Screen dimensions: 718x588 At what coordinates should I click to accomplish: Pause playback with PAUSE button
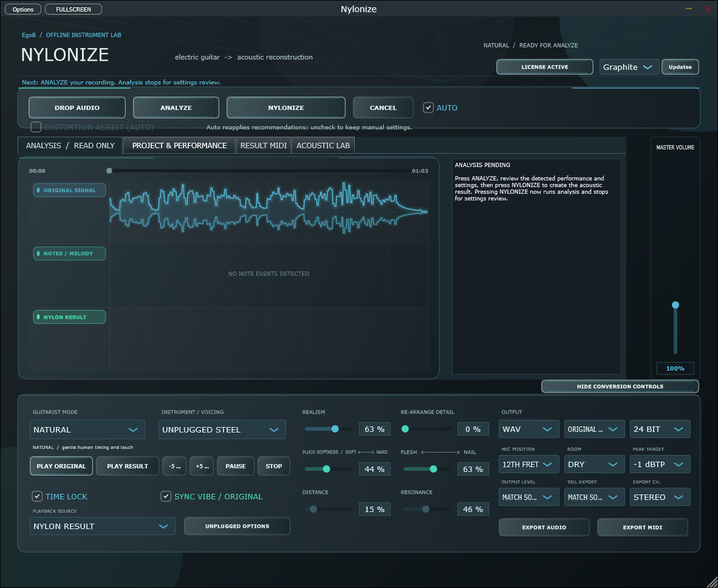(235, 466)
